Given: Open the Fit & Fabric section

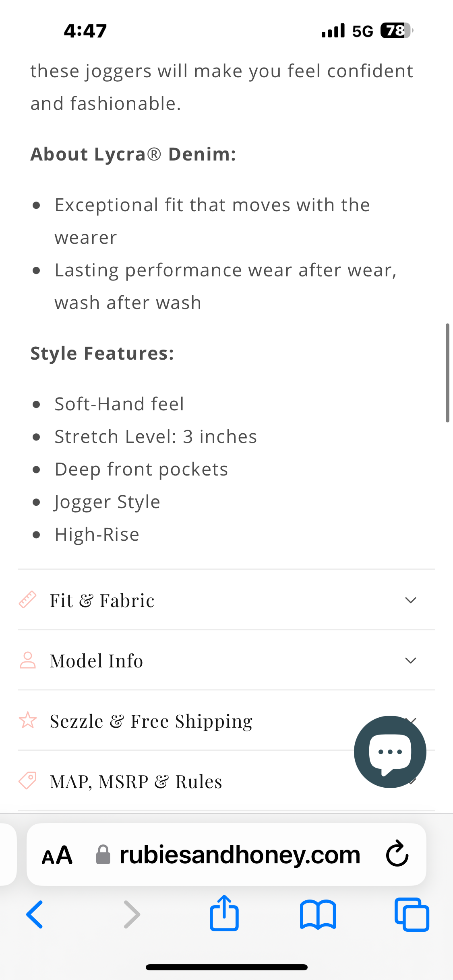Looking at the screenshot, I should pos(102,600).
